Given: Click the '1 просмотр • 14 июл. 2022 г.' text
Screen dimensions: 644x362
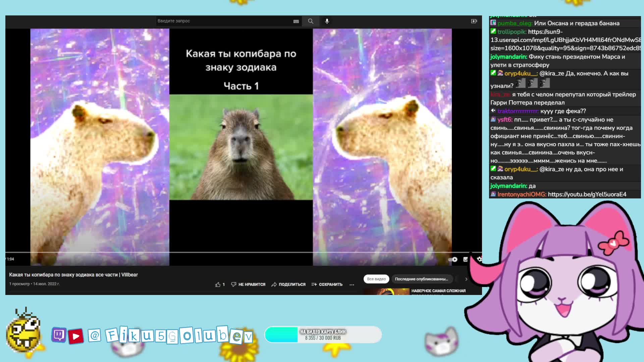Looking at the screenshot, I should 34,284.
